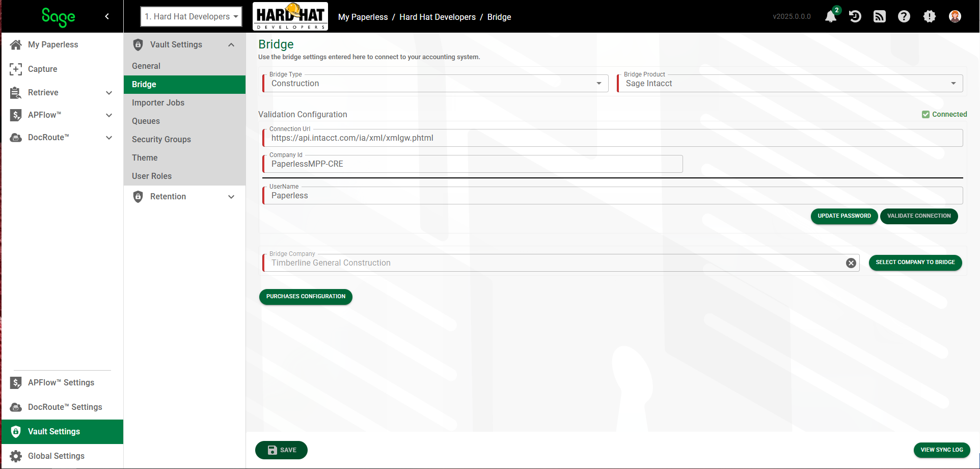Click the Connection Url input field
980x469 pixels.
coord(613,138)
